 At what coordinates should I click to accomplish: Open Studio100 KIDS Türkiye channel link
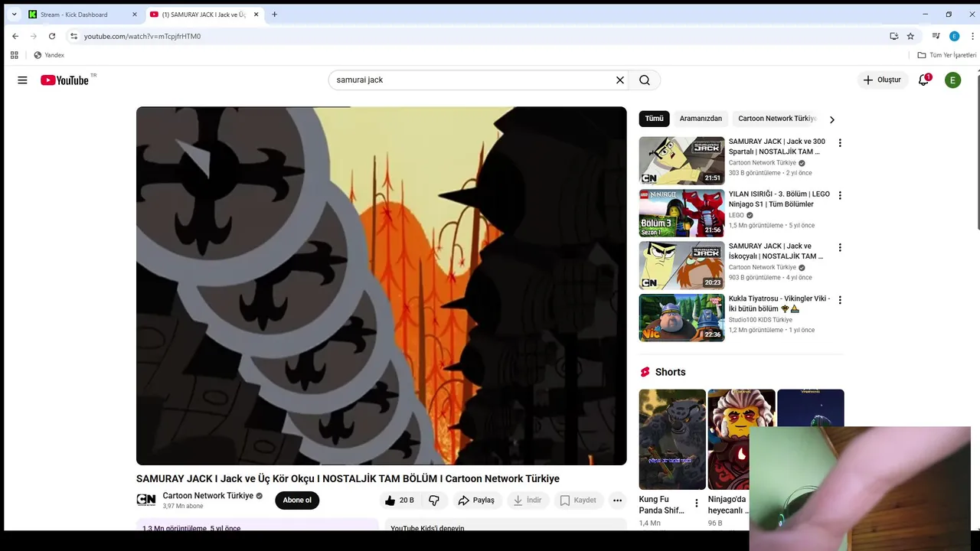coord(760,320)
